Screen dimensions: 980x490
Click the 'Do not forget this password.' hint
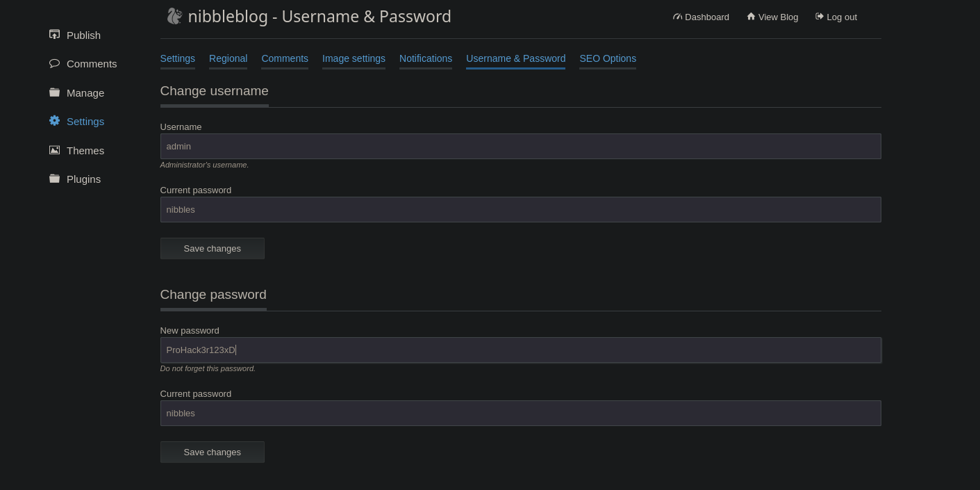point(208,368)
